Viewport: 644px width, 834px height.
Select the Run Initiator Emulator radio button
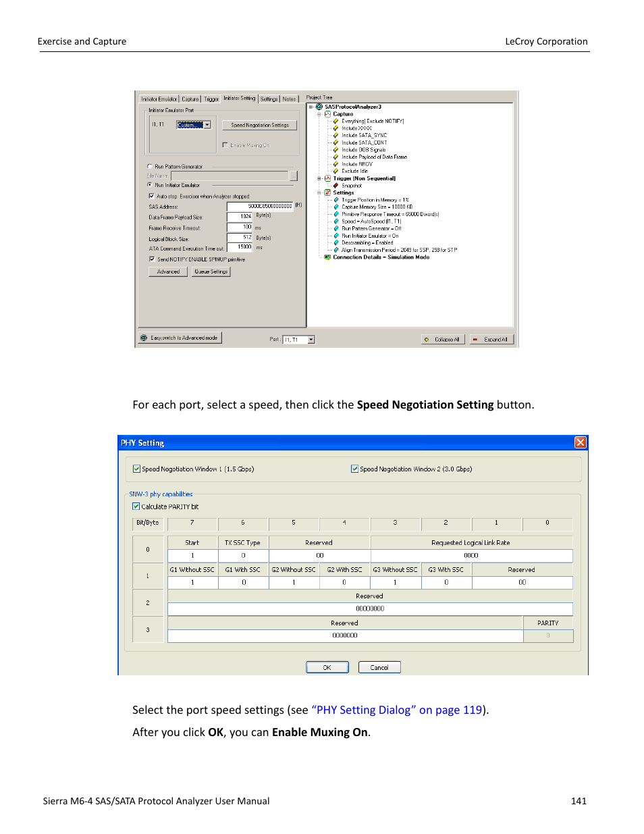pyautogui.click(x=150, y=185)
